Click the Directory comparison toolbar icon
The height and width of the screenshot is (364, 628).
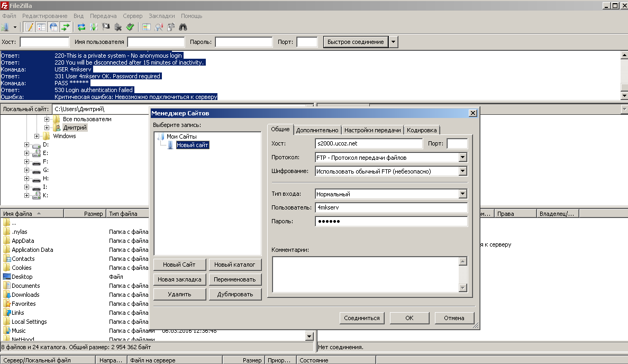[147, 27]
